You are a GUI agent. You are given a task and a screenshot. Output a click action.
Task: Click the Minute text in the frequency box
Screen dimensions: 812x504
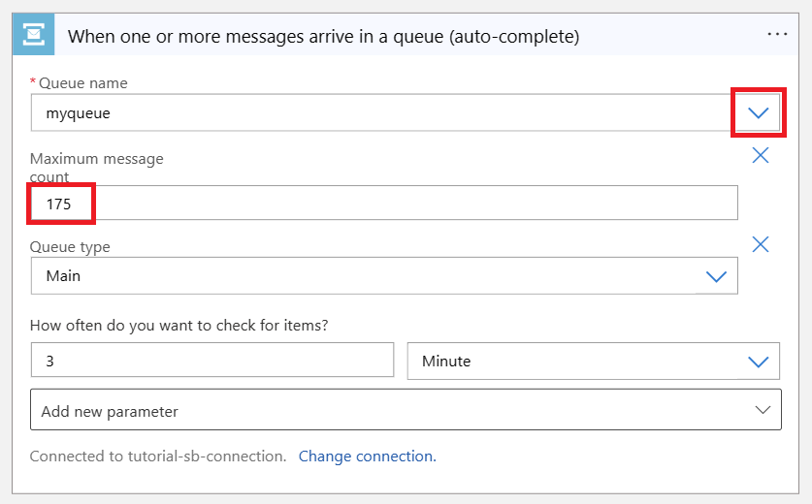[x=446, y=362]
